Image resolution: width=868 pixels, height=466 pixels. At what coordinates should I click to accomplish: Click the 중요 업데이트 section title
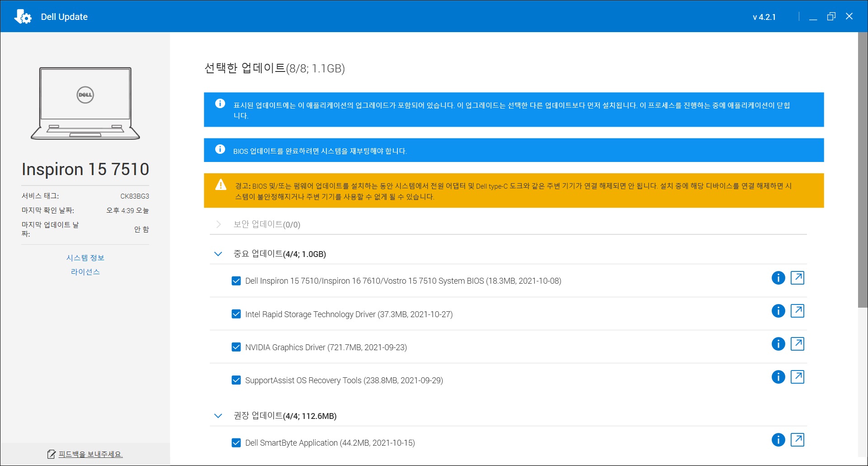tap(279, 254)
